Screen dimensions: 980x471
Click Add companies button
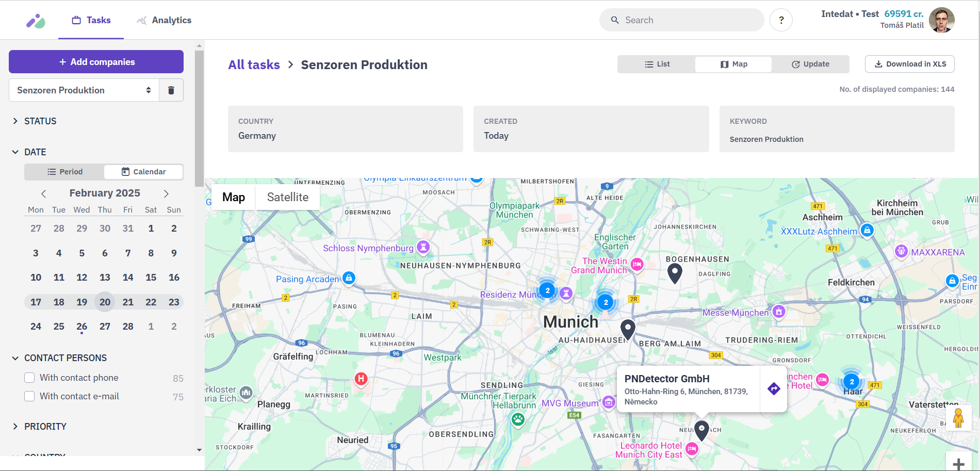coord(96,62)
